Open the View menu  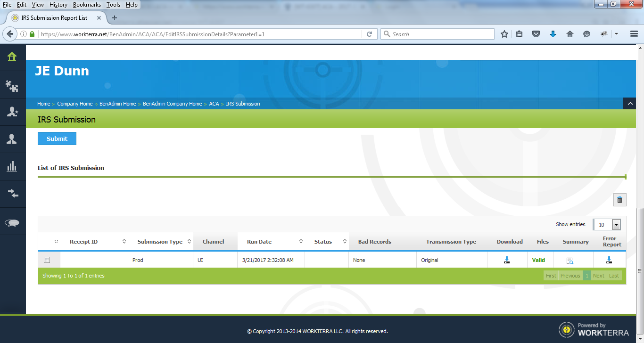coord(38,4)
